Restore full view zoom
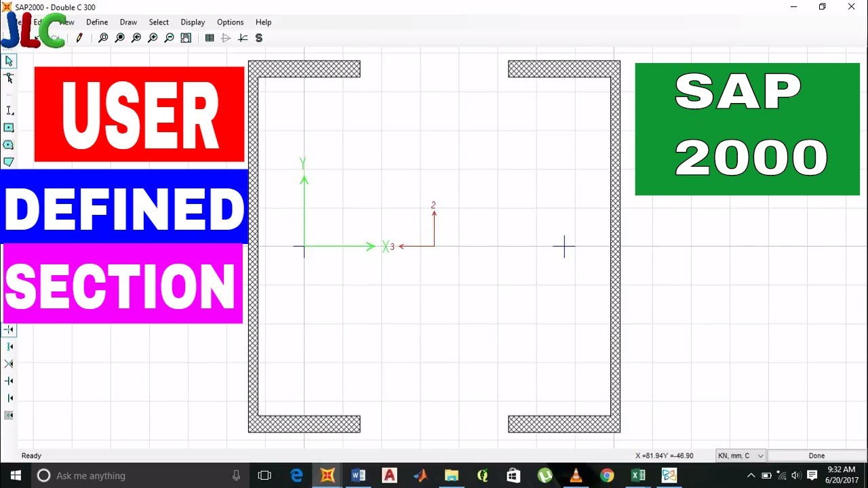The height and width of the screenshot is (488, 868). [x=120, y=38]
